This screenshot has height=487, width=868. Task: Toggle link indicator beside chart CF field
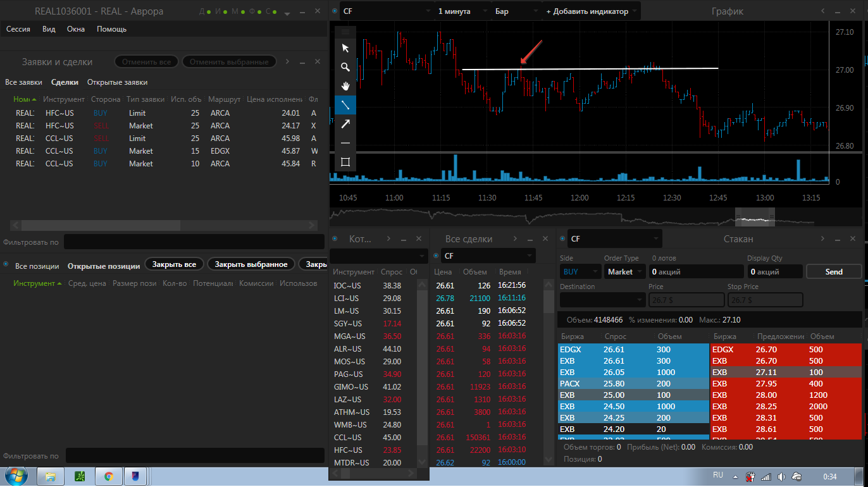(335, 11)
